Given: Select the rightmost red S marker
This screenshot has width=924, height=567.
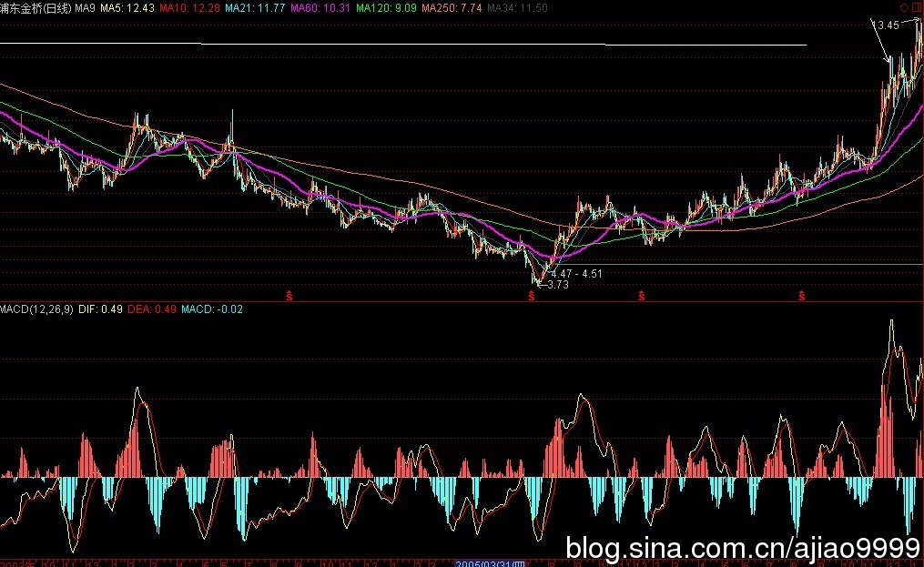Looking at the screenshot, I should (802, 295).
